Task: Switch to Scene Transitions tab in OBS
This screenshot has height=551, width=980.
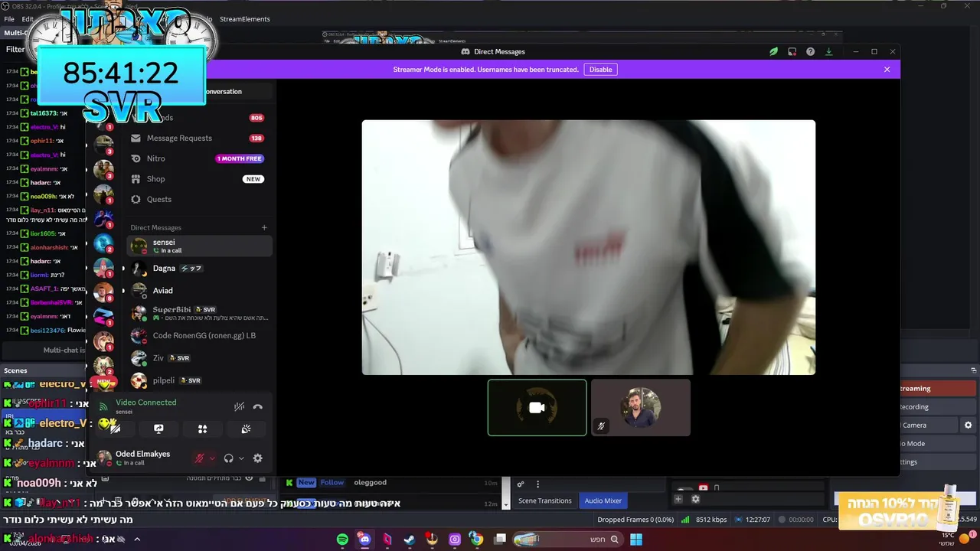Action: 545,500
